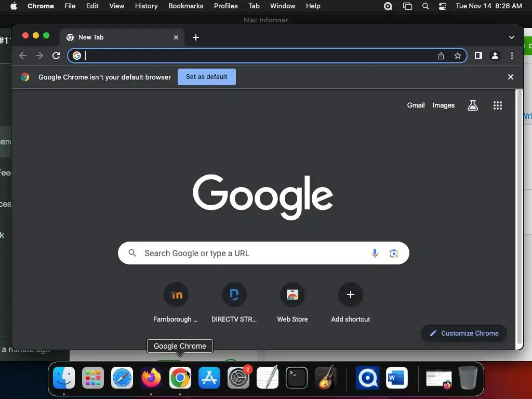Open the blue Q magnifier app in the Dock
The image size is (532, 399).
[x=367, y=377]
